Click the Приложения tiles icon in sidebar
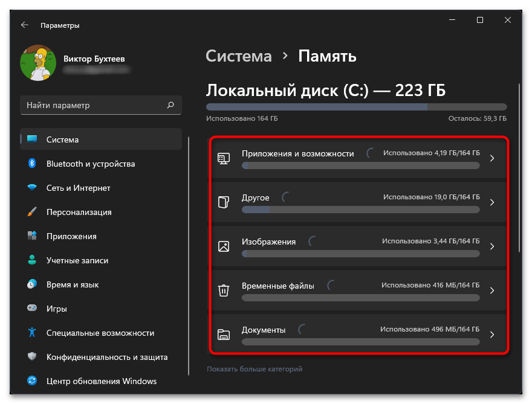 (32, 236)
